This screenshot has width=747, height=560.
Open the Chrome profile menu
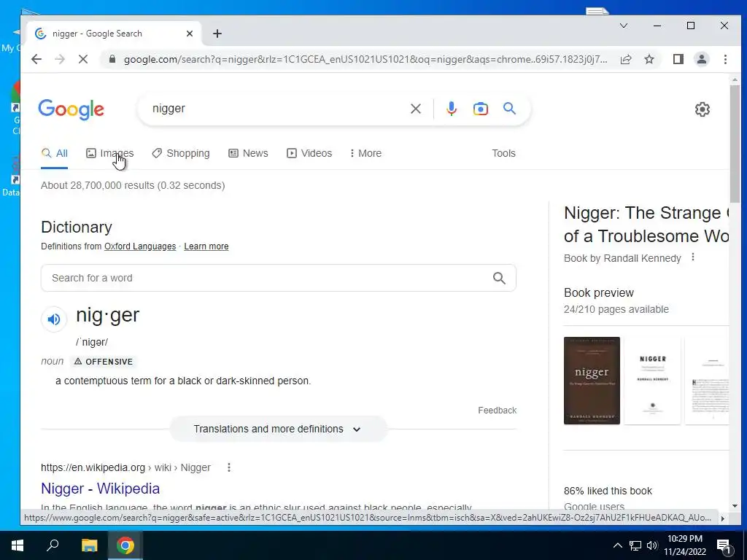coord(701,59)
